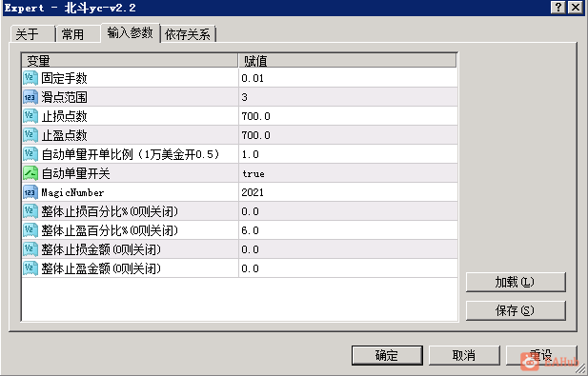Viewport: 588px width, 376px height.
Task: Click the integer icon beside MagicNumber
Action: (x=30, y=192)
